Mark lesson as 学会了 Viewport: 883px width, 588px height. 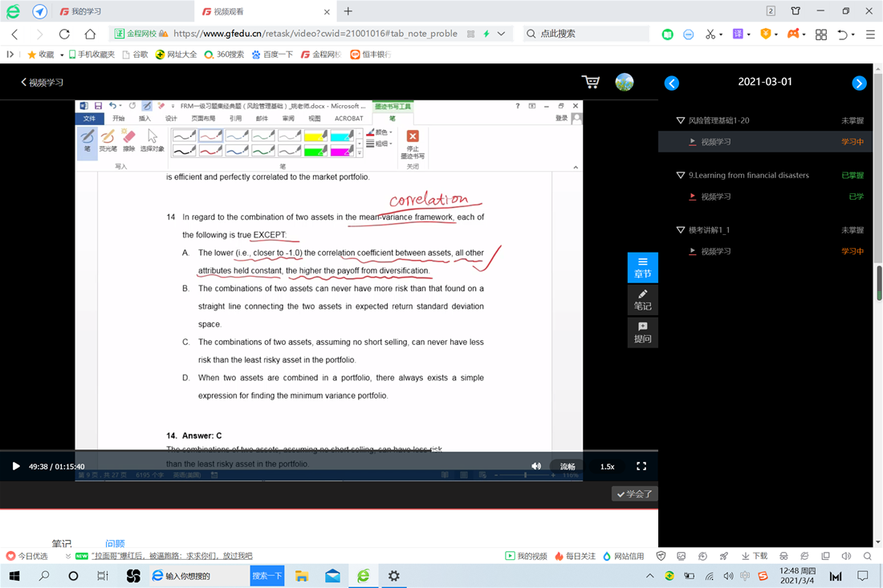coord(635,494)
